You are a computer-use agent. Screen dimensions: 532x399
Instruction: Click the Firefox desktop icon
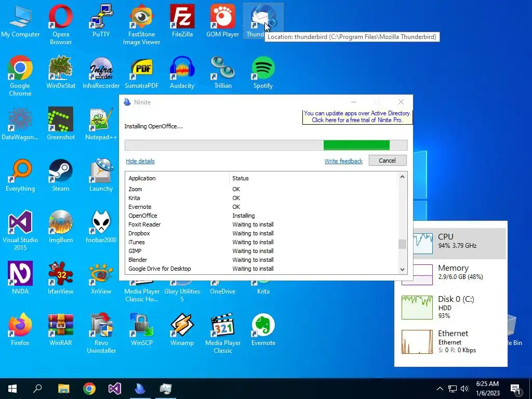pos(20,329)
